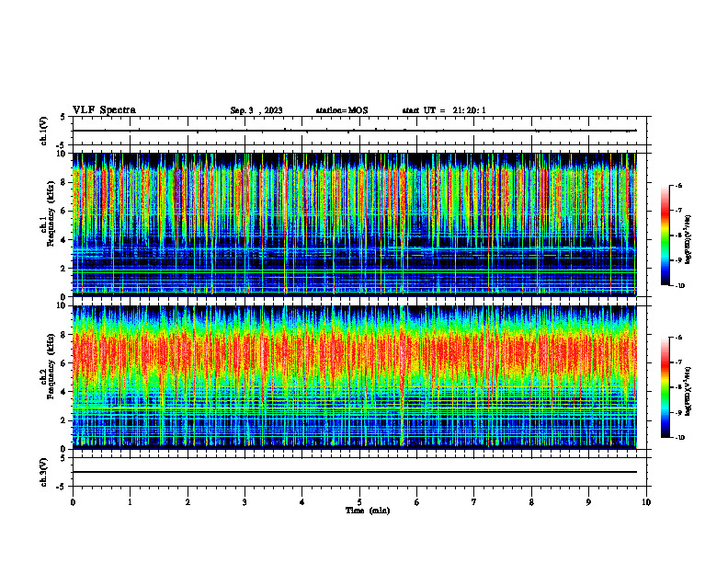Click the 'start UT = 21:20:1' text
This screenshot has width=728, height=563.
[444, 110]
